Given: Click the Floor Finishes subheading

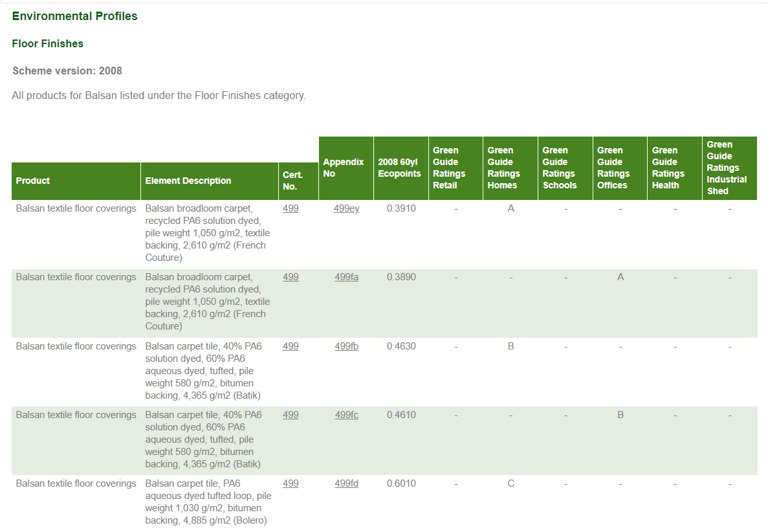Looking at the screenshot, I should pyautogui.click(x=47, y=43).
